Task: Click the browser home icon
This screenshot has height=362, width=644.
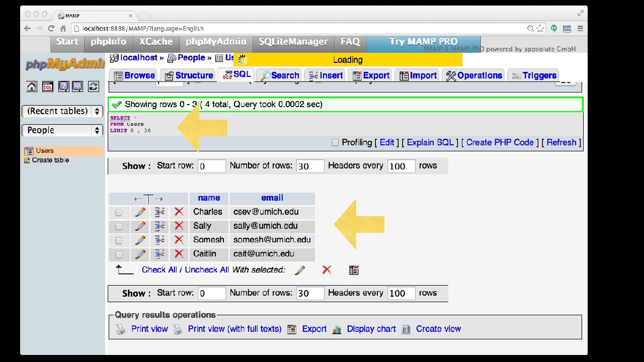Action: tap(63, 29)
